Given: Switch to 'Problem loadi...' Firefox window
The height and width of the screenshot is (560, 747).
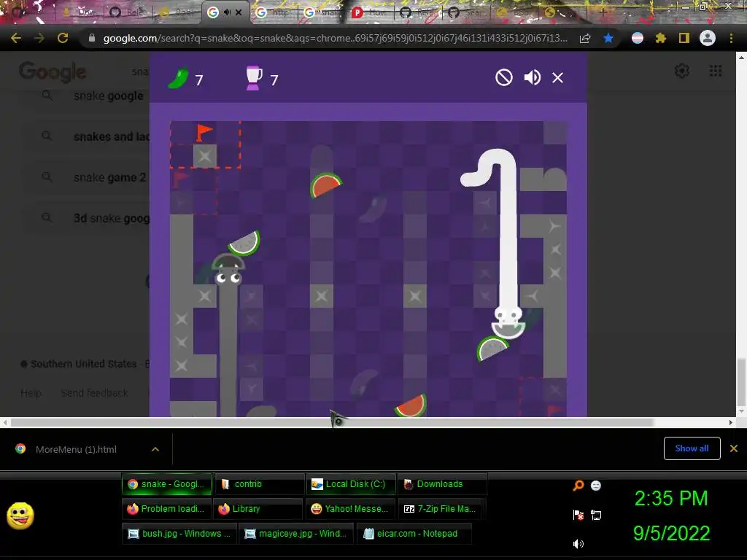Looking at the screenshot, I should click(167, 508).
